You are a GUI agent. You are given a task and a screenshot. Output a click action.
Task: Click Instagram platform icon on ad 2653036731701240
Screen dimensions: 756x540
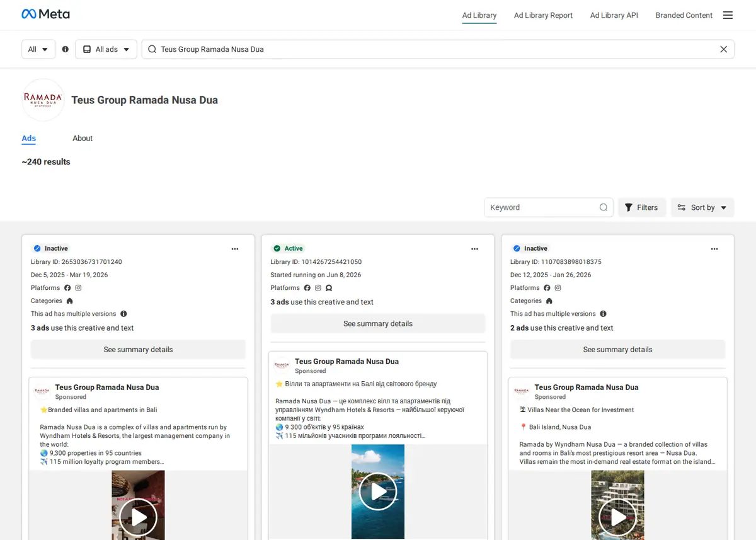[78, 288]
